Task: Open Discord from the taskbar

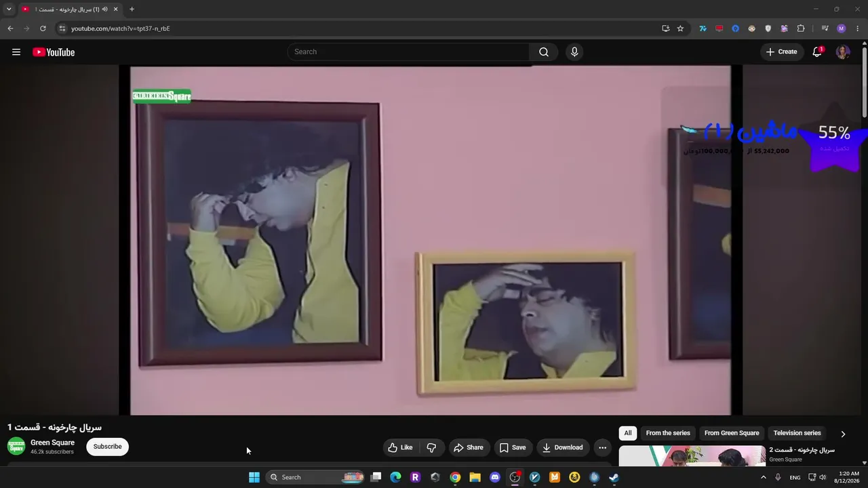Action: click(x=495, y=477)
